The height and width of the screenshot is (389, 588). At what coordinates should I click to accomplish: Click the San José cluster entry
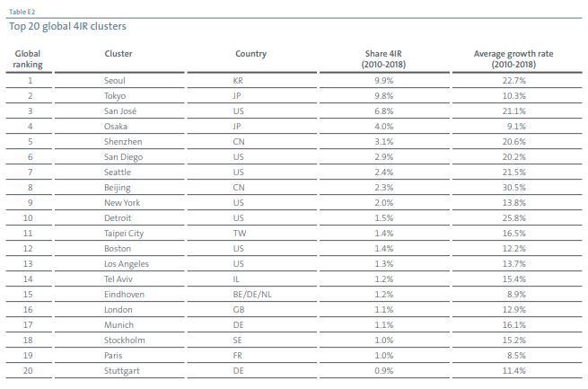[120, 111]
